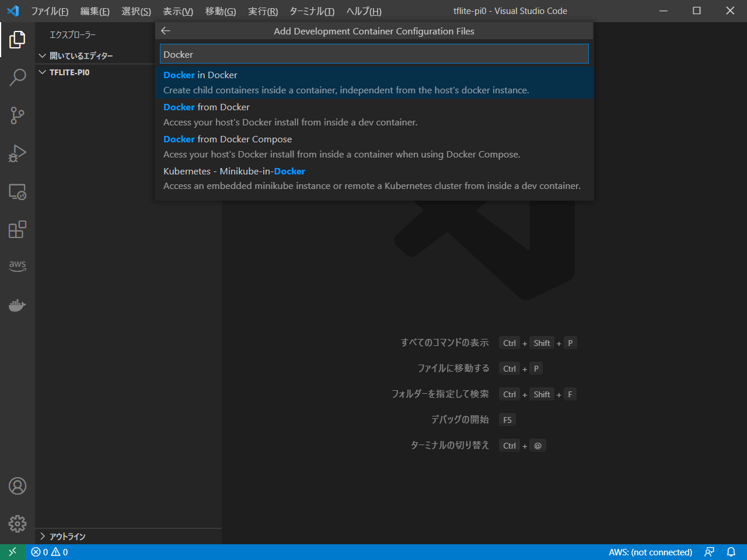Click the Accounts icon
747x560 pixels.
click(x=18, y=486)
